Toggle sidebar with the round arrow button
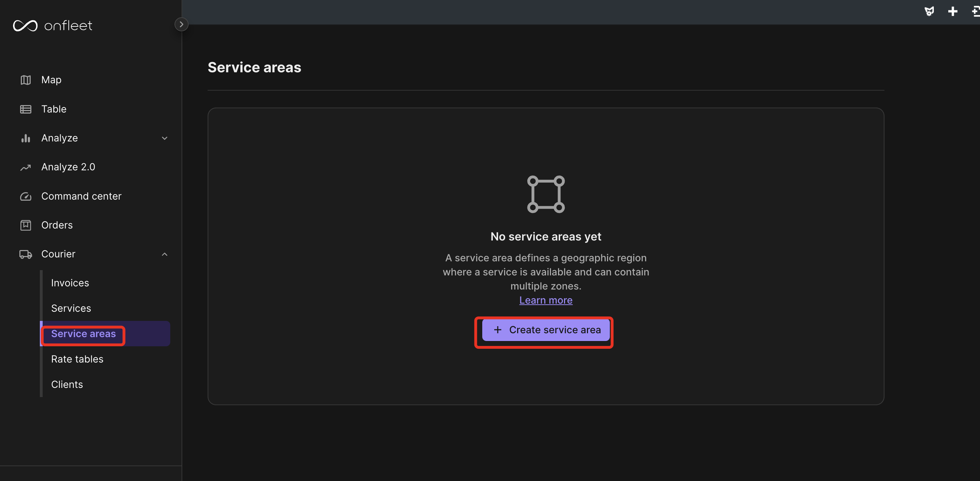Viewport: 980px width, 481px height. pyautogui.click(x=181, y=24)
